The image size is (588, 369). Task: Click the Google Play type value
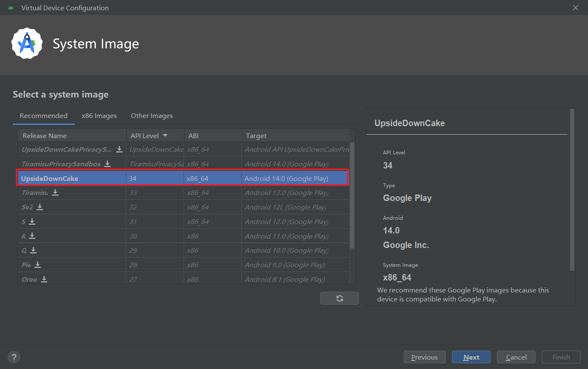pyautogui.click(x=407, y=198)
